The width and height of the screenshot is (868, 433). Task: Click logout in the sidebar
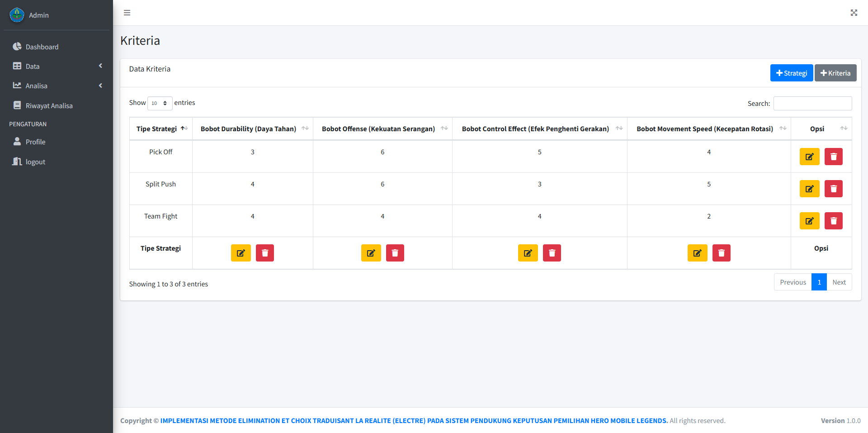pyautogui.click(x=57, y=162)
